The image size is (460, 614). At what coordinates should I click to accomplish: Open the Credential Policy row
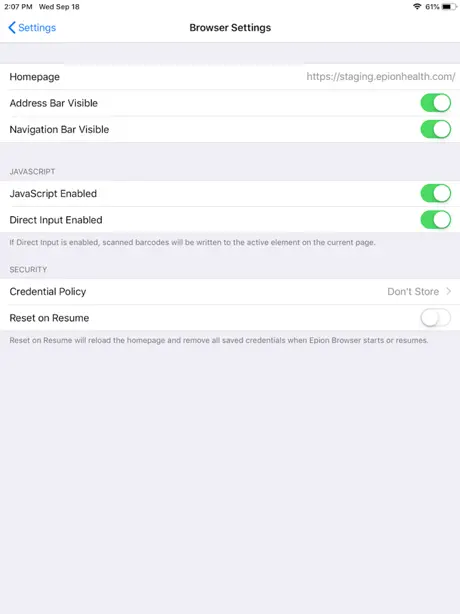coord(230,291)
